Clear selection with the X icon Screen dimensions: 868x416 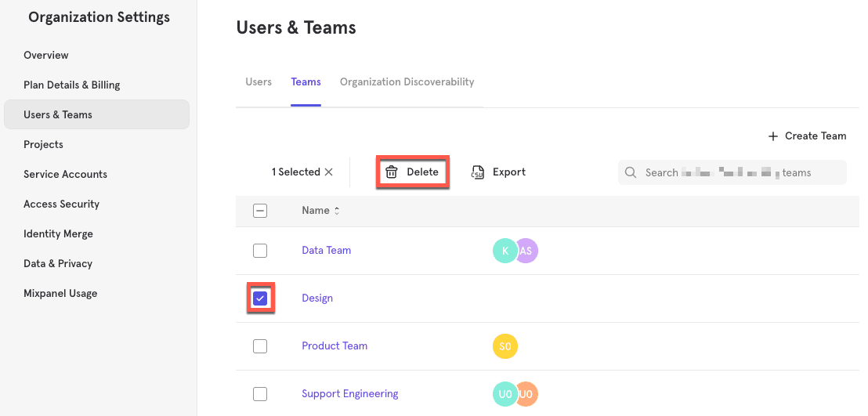(x=329, y=172)
